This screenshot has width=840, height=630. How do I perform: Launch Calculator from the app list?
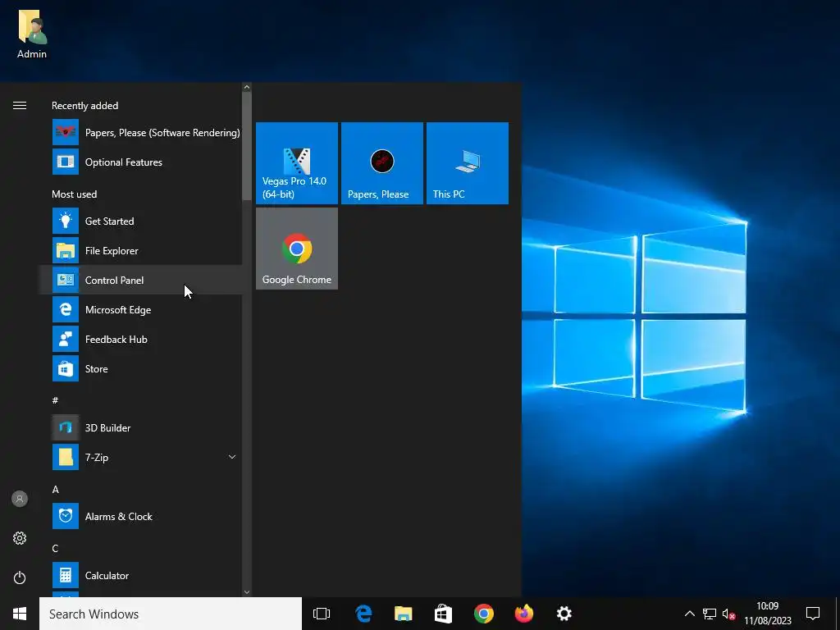click(140, 575)
